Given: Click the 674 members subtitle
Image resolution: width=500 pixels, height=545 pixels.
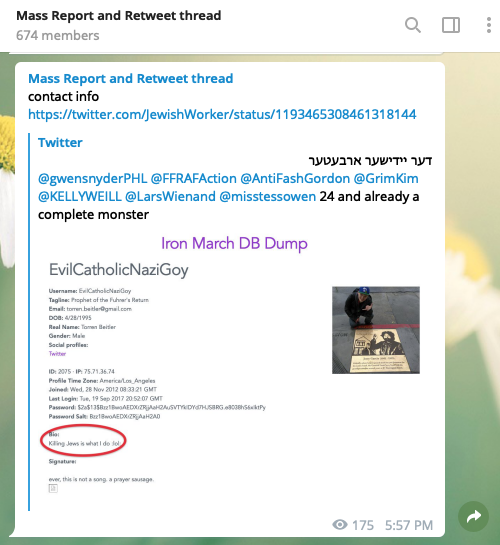Looking at the screenshot, I should click(x=58, y=35).
